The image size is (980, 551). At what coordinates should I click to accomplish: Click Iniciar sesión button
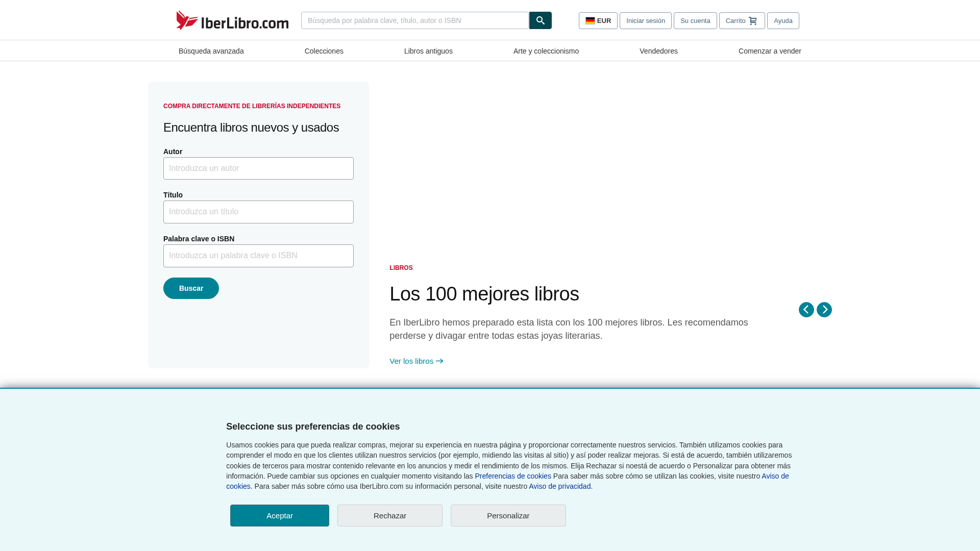click(x=645, y=21)
